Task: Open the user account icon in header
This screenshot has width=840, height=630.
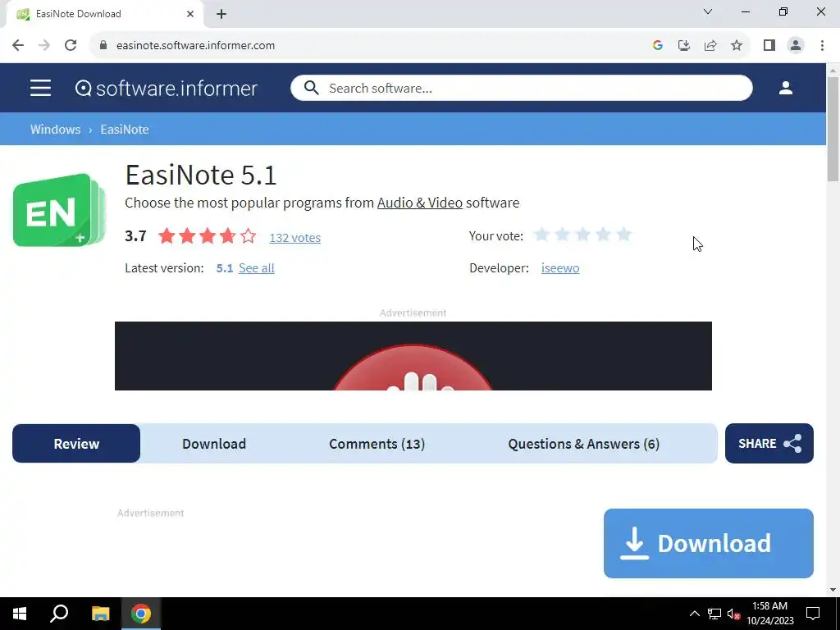Action: click(785, 88)
